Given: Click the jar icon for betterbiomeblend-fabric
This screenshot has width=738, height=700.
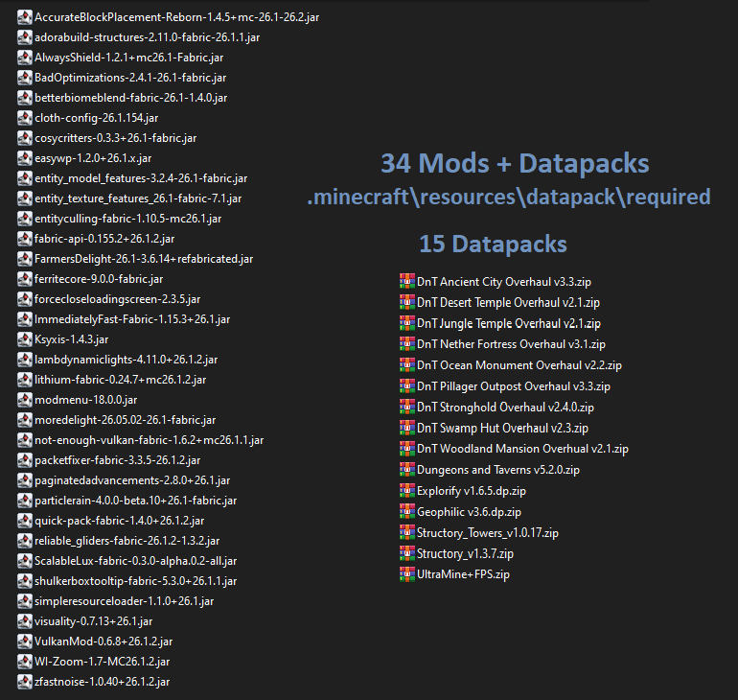Looking at the screenshot, I should coord(25,98).
